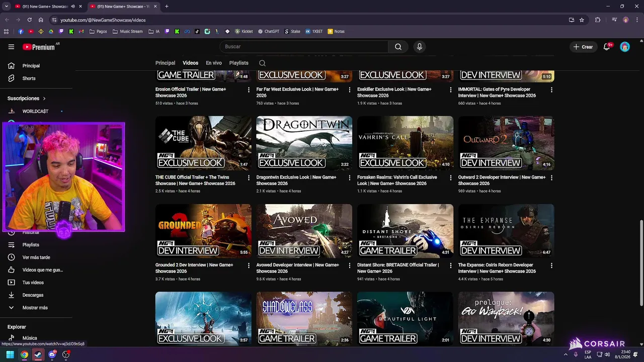Bookmark this page with the star icon
Viewport: 644px width, 362px height.
[x=582, y=20]
